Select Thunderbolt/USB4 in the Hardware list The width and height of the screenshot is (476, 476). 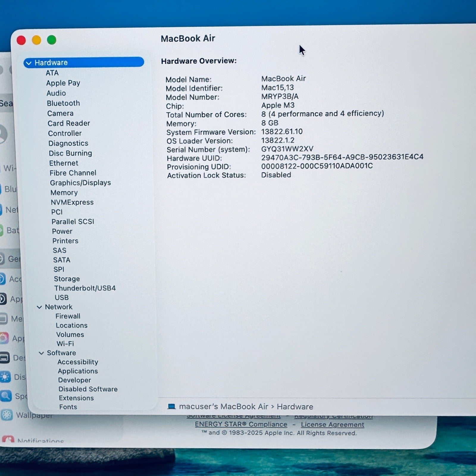tap(85, 288)
